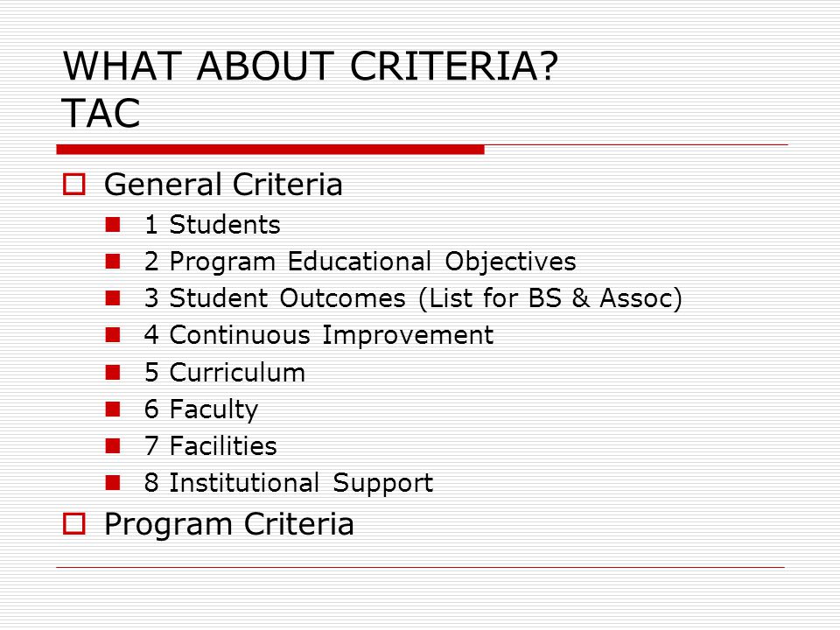Screen dimensions: 840x630
Task: Click the hollow square bullet beside Program Criteria
Action: (x=73, y=524)
